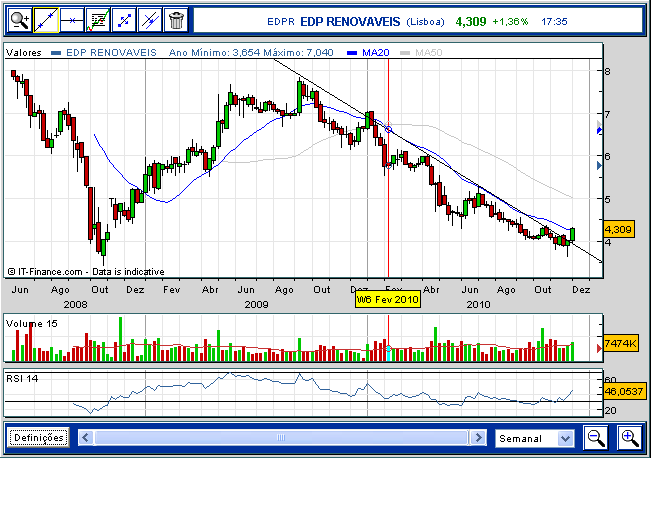Click the 17:35 time in header
Screen dimensions: 652x512
[x=554, y=22]
